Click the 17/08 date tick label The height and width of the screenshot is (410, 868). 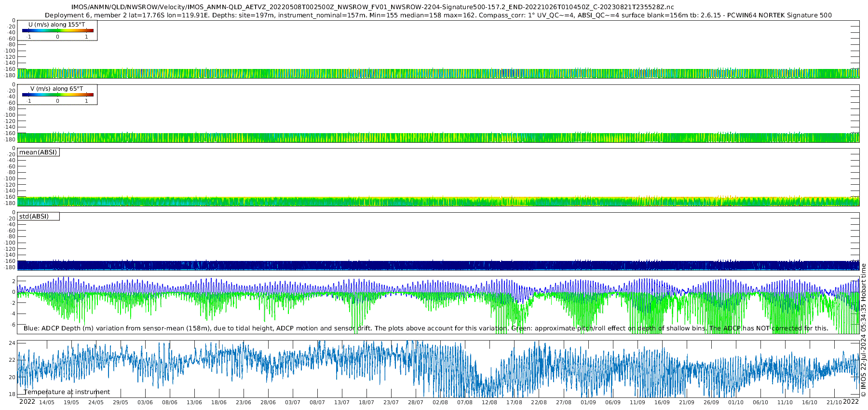tap(514, 403)
